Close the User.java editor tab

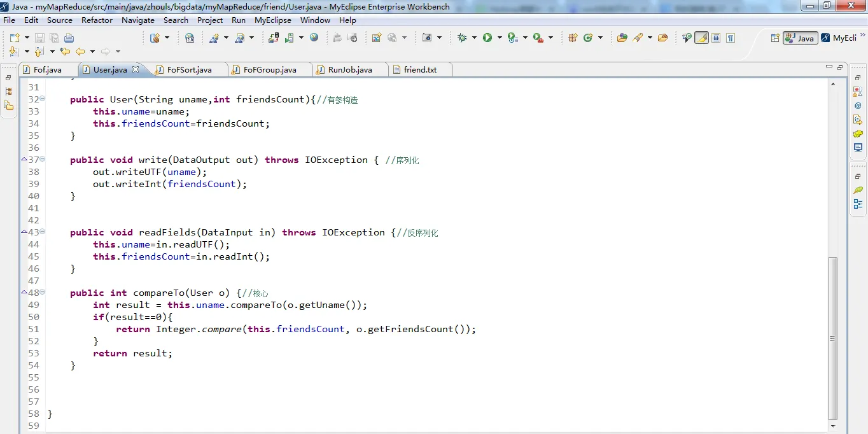(136, 69)
